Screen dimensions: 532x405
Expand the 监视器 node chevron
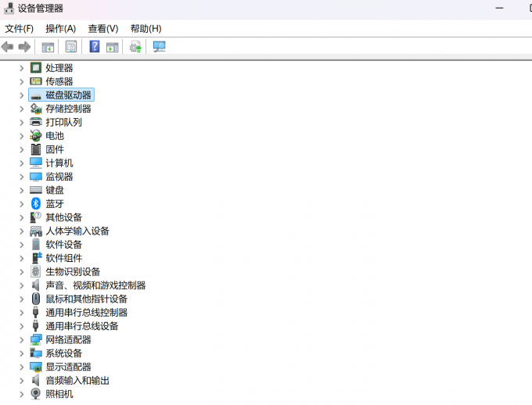[x=22, y=177]
